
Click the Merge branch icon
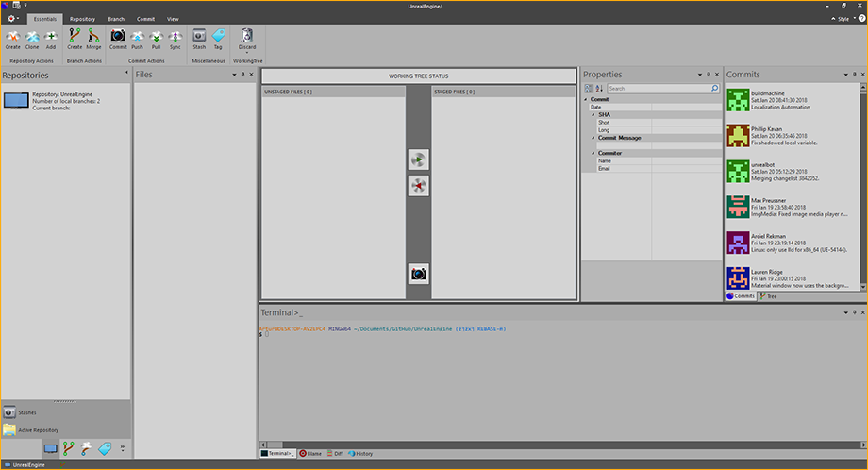tap(93, 37)
